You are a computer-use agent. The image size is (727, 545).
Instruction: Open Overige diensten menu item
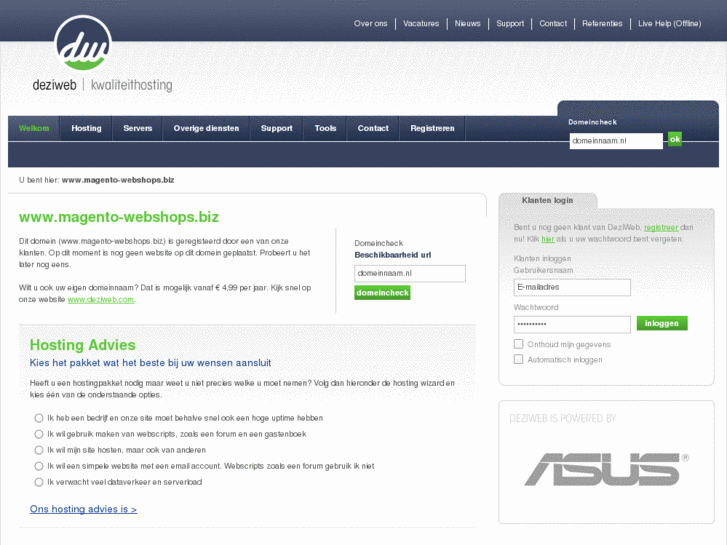[206, 128]
